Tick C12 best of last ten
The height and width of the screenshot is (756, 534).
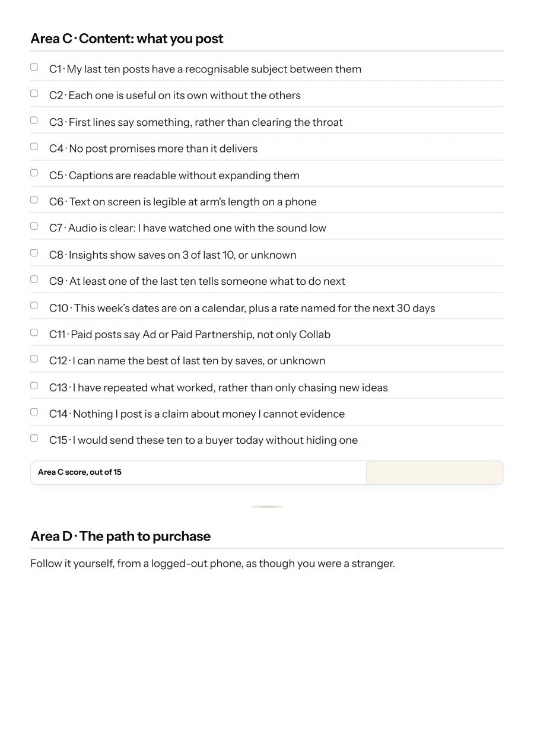coord(34,358)
